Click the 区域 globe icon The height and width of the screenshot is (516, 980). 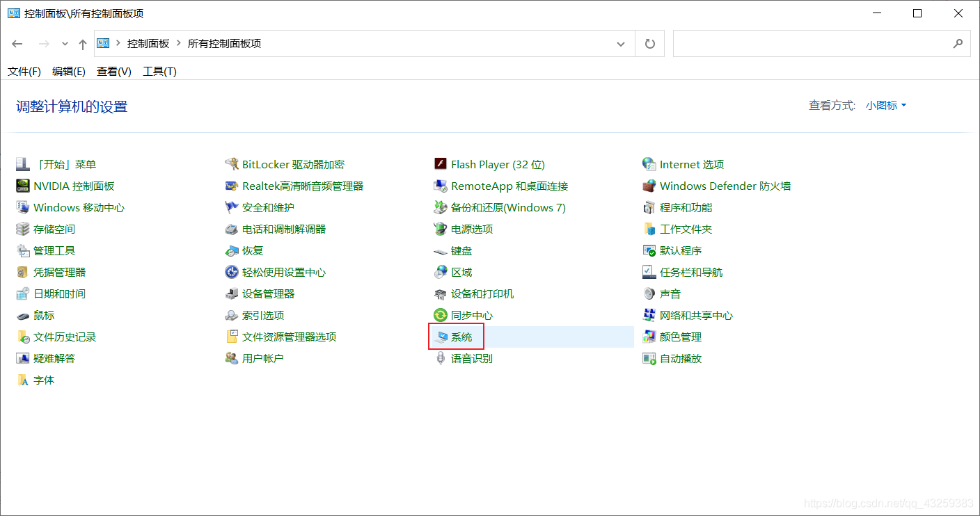[x=440, y=272]
